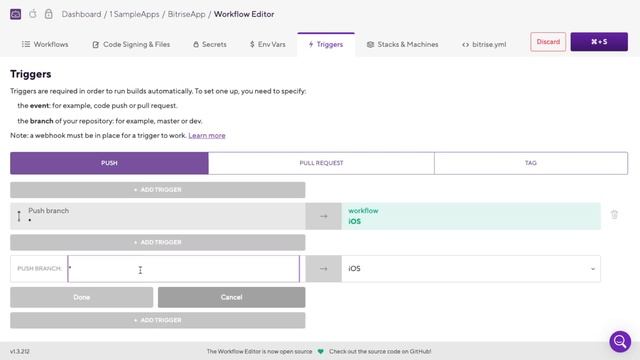Click the Apple platform icon in header
The height and width of the screenshot is (360, 640).
[33, 14]
